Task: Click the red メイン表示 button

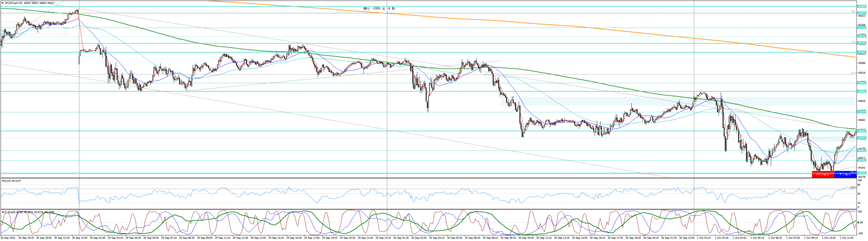Action: tap(823, 174)
